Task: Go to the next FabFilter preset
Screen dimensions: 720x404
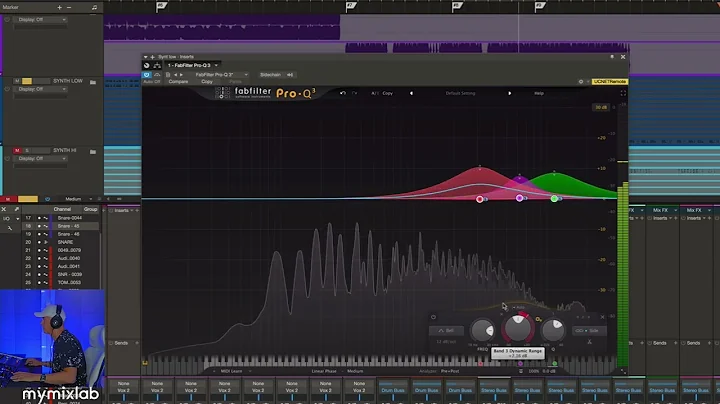Action: (509, 93)
